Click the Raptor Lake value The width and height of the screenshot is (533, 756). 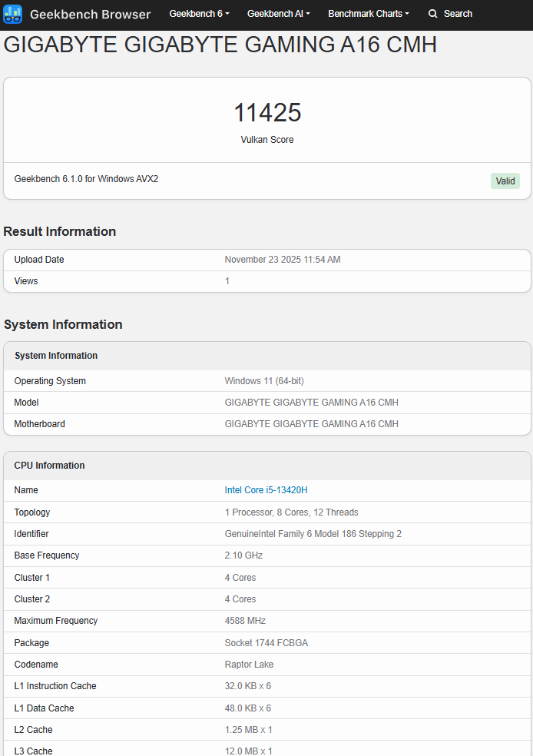pos(249,665)
